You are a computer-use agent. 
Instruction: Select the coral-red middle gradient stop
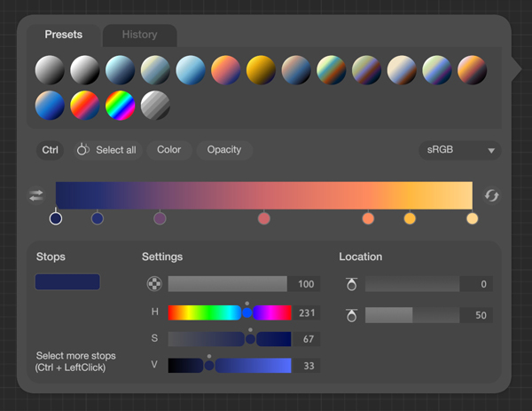click(264, 218)
